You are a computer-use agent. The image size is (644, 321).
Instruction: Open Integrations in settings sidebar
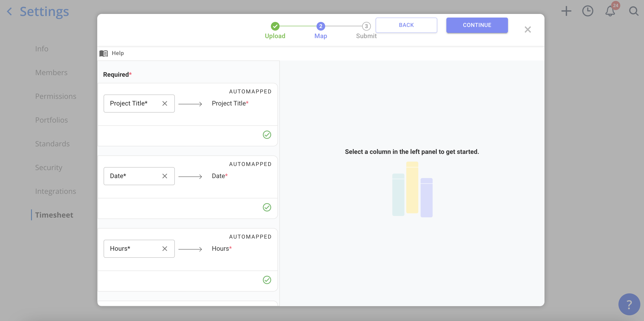coord(55,191)
